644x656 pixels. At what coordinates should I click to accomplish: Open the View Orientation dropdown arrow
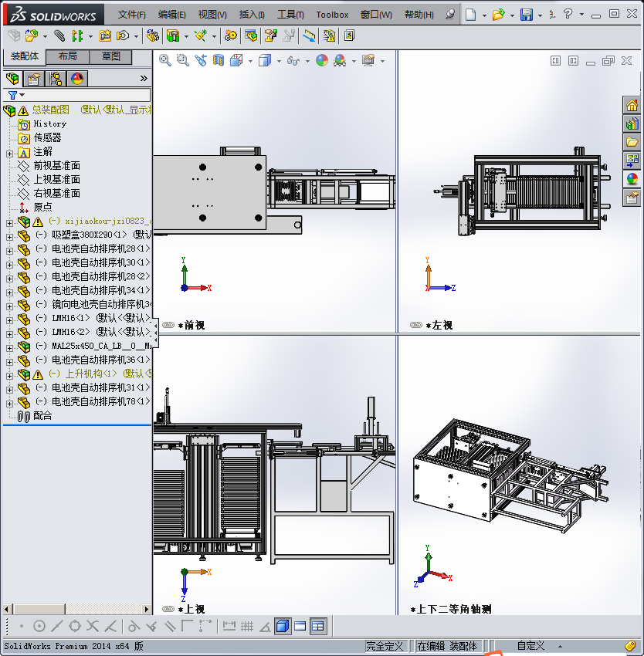(x=250, y=62)
